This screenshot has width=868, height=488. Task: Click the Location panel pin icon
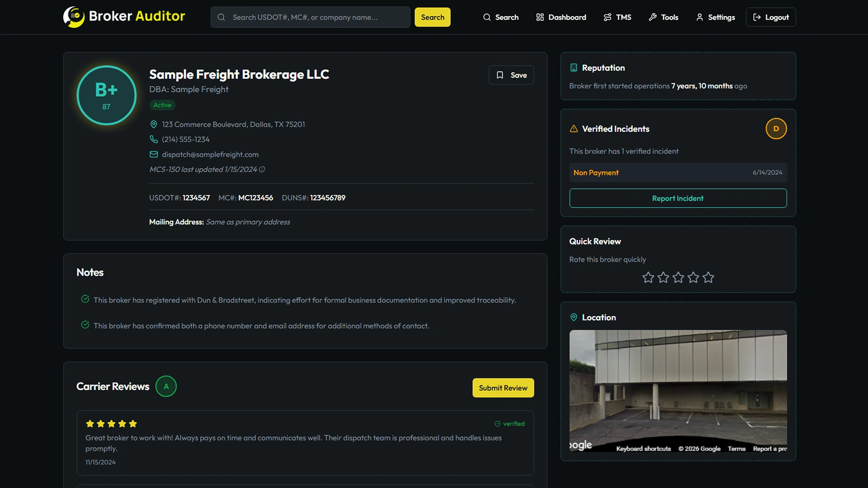point(574,317)
